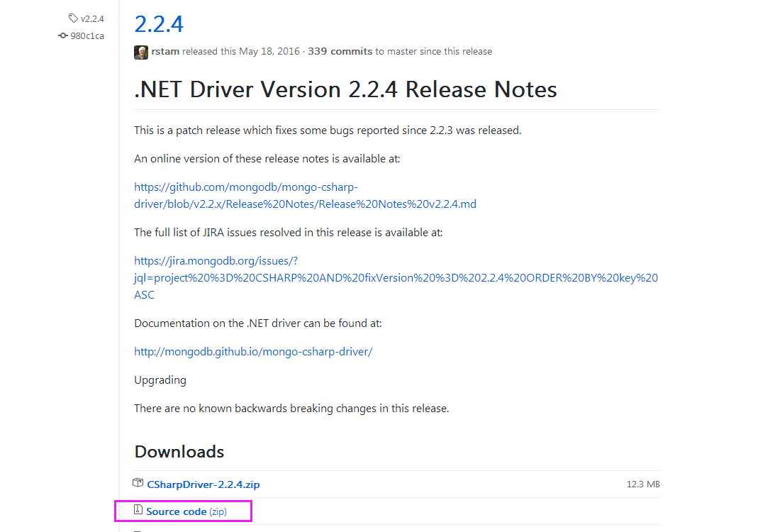Click the Upgrading paragraph text
The height and width of the screenshot is (532, 758).
160,380
